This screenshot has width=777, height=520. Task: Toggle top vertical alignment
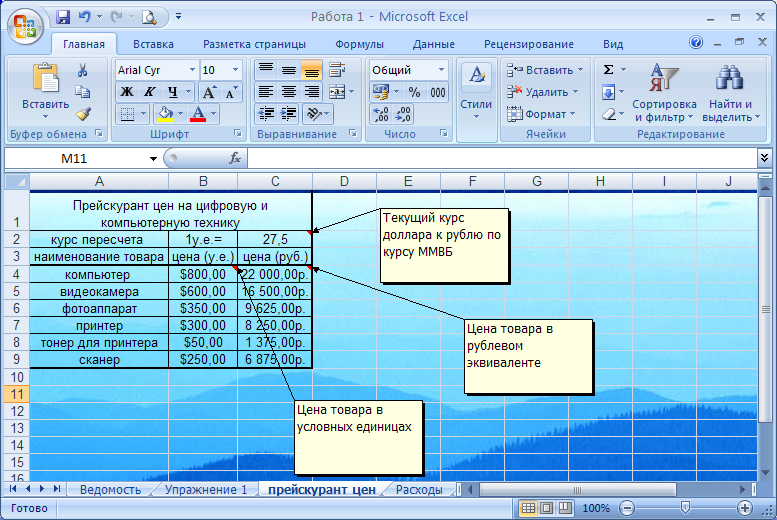coord(266,70)
